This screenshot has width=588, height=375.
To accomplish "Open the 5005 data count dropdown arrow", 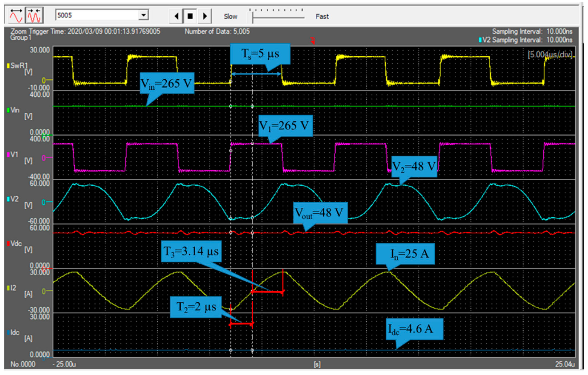I will pos(144,15).
